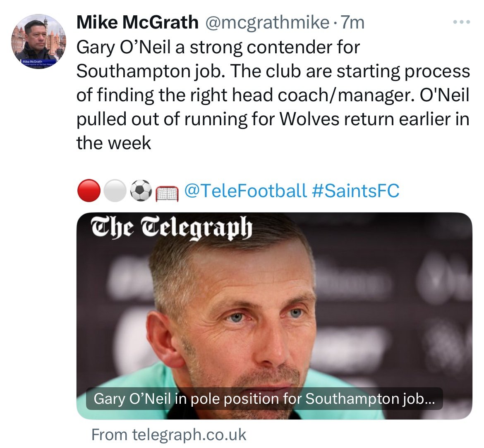
Task: Click the white circle emoji
Action: tap(115, 191)
